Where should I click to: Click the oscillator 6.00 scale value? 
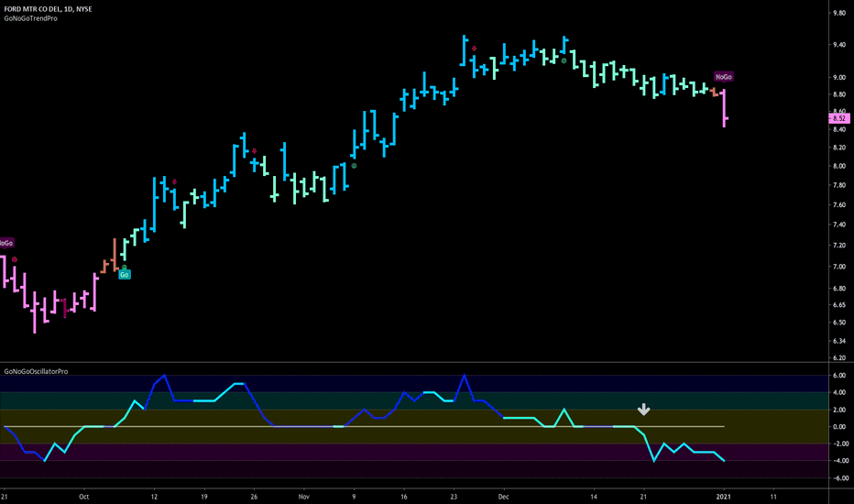(838, 376)
